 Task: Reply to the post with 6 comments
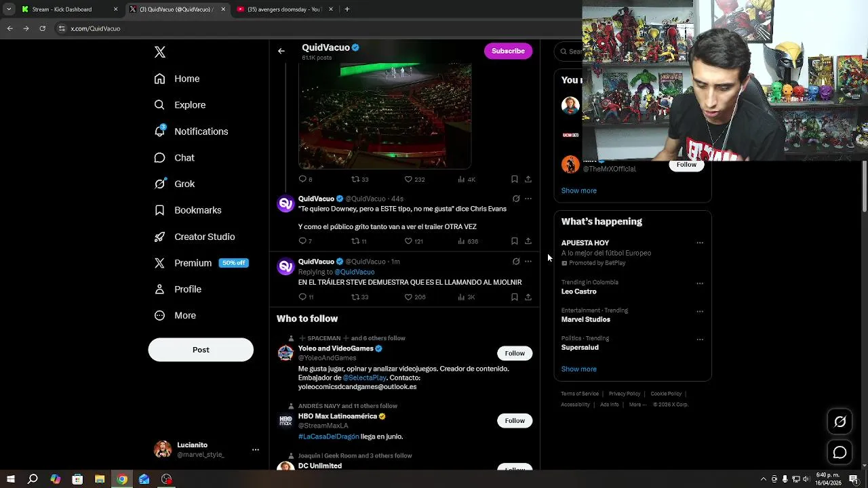pos(305,180)
